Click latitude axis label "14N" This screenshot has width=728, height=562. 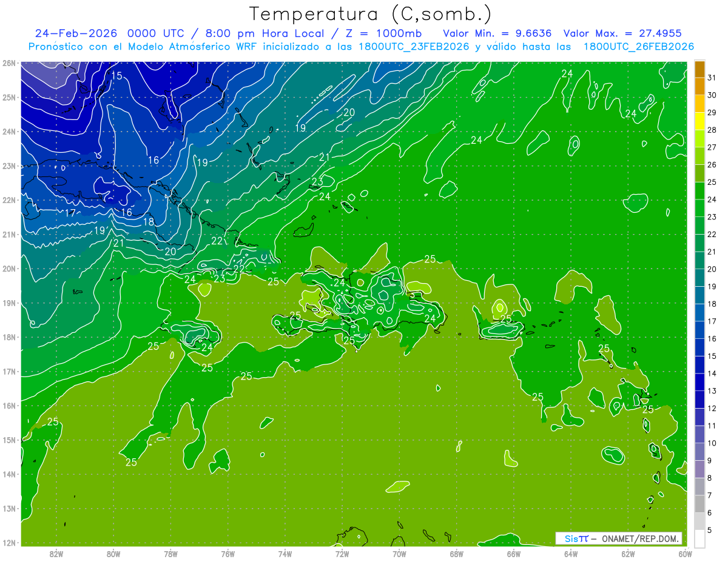pos(9,474)
